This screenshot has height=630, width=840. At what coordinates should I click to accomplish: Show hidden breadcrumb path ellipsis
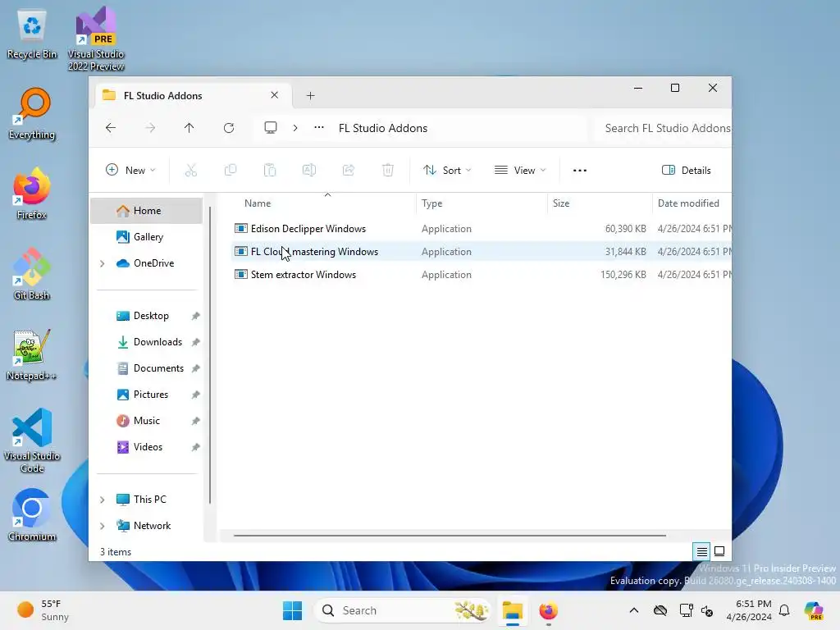point(319,127)
